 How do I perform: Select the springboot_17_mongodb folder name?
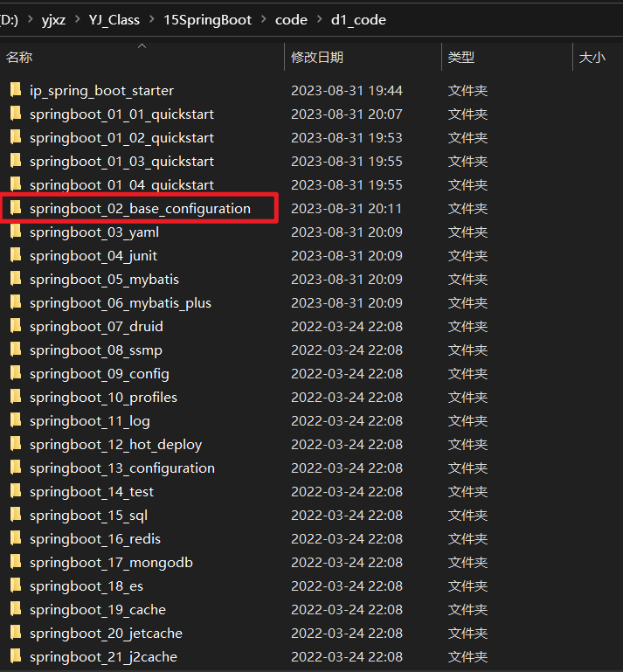pyautogui.click(x=111, y=562)
